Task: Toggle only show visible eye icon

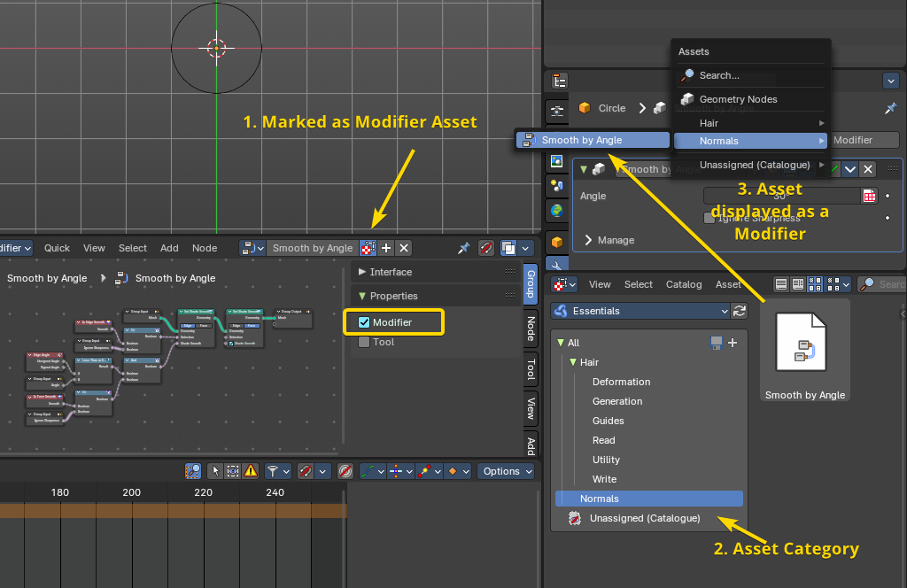Action: (233, 471)
